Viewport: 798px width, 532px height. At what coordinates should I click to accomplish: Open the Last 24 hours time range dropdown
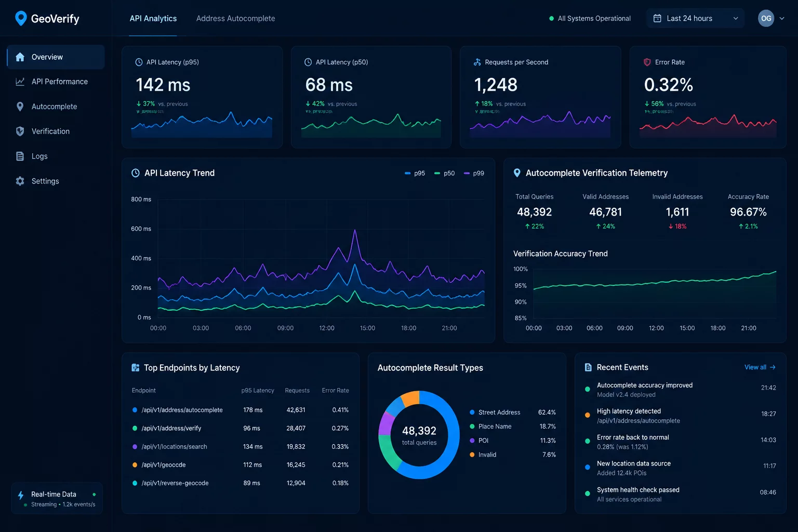coord(695,18)
